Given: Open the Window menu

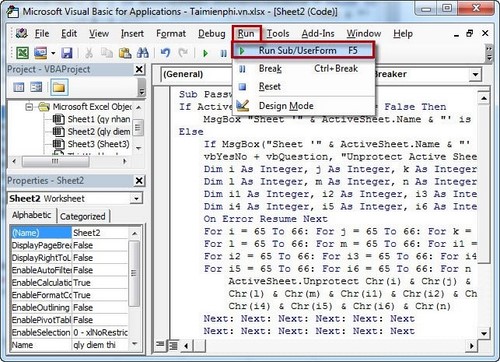Looking at the screenshot, I should (364, 33).
